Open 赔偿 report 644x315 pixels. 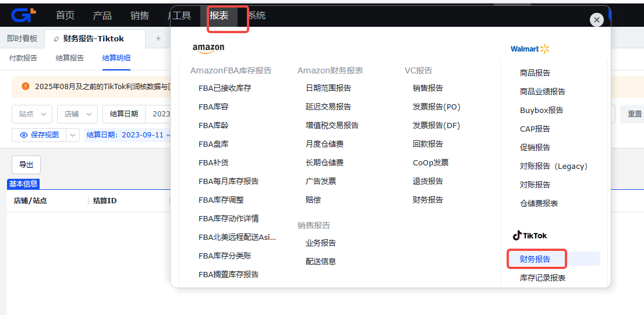tap(313, 200)
